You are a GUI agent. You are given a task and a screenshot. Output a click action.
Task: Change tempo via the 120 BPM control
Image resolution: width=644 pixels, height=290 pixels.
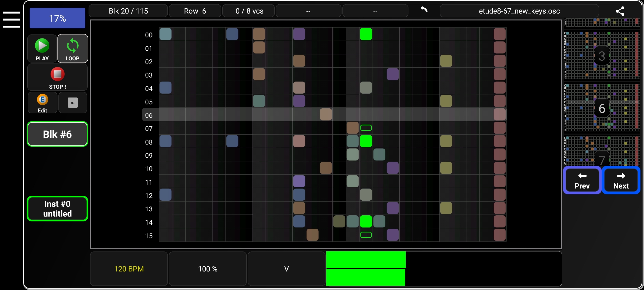(x=129, y=269)
